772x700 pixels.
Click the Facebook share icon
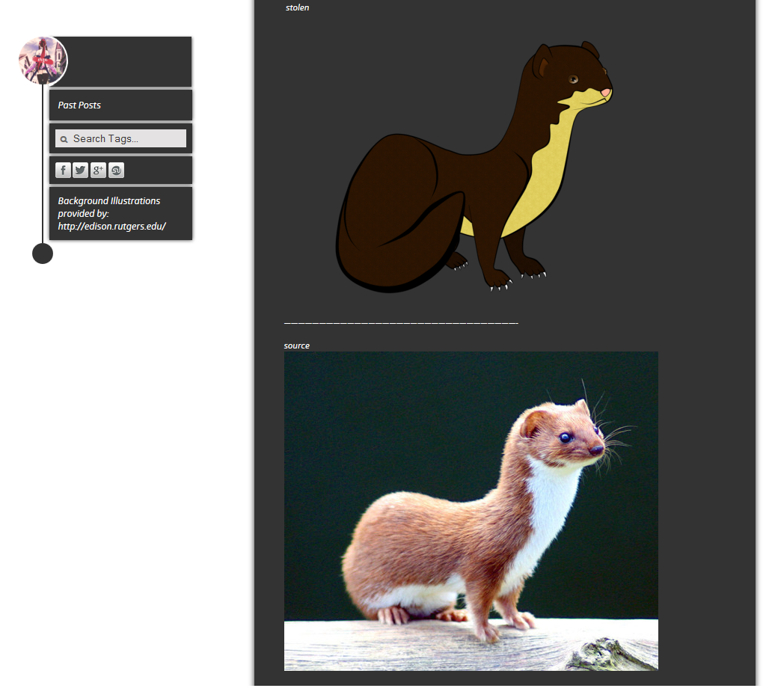(63, 171)
